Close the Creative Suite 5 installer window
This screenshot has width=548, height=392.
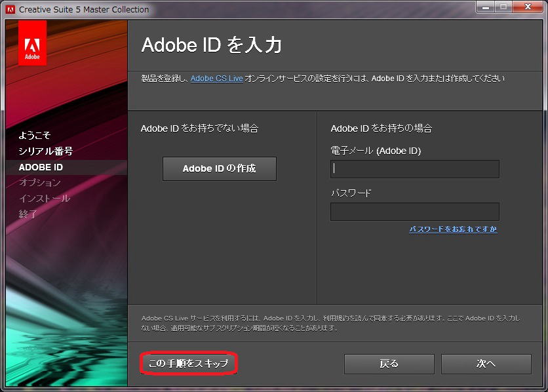tap(528, 7)
